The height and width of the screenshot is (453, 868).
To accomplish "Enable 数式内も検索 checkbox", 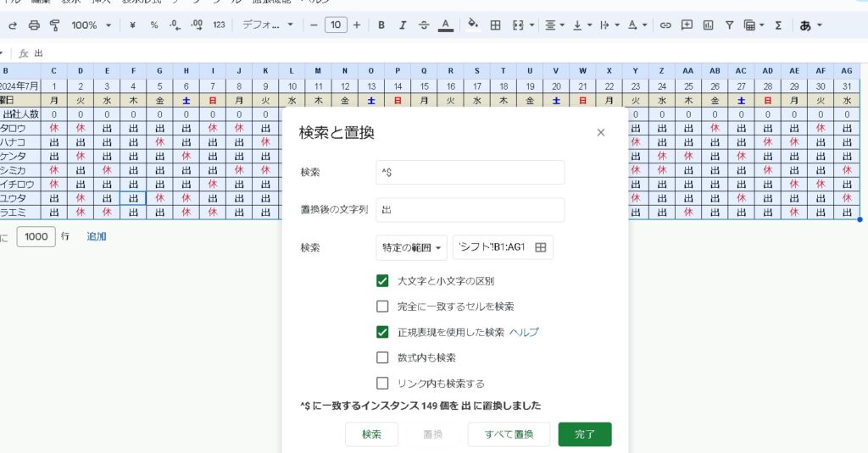I will pos(382,357).
